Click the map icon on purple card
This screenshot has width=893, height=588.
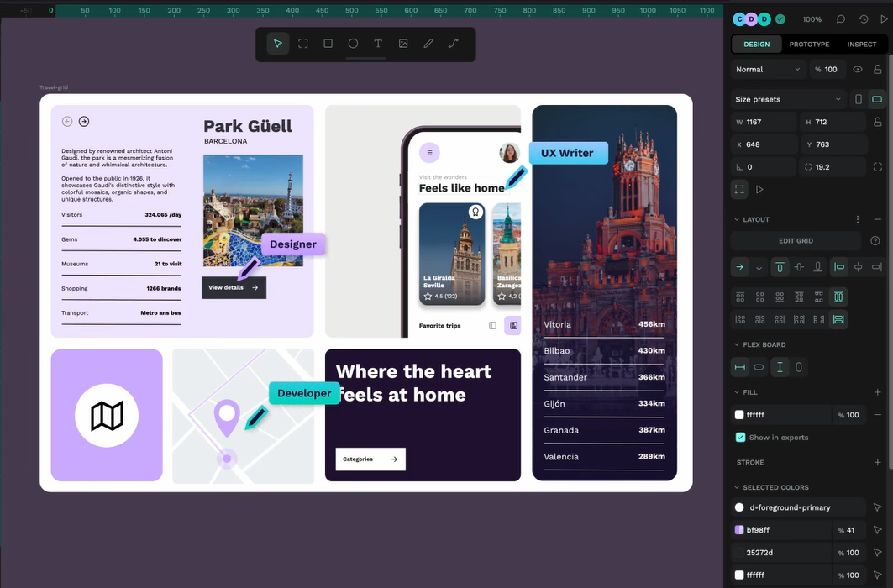(x=107, y=416)
